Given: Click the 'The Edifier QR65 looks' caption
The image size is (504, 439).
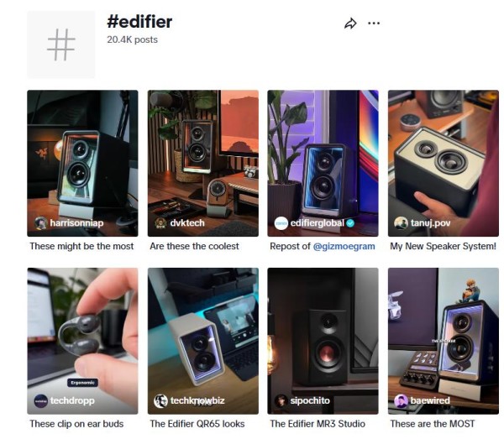Looking at the screenshot, I should pyautogui.click(x=197, y=424).
